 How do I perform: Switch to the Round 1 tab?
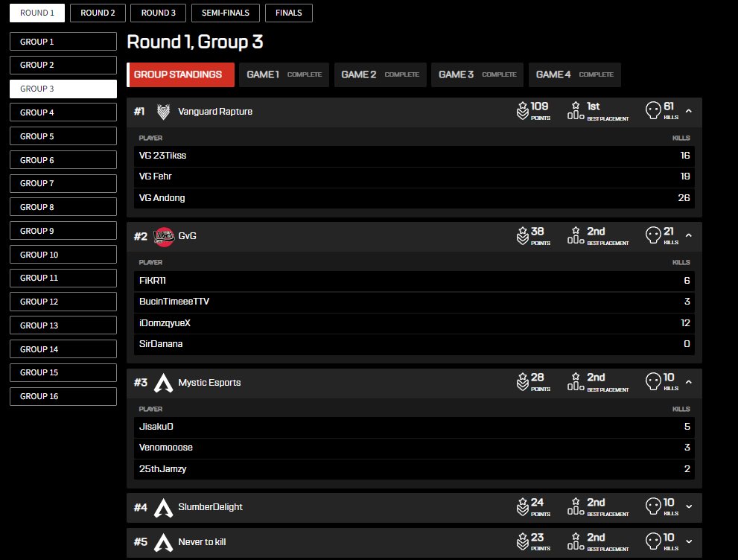(x=37, y=13)
